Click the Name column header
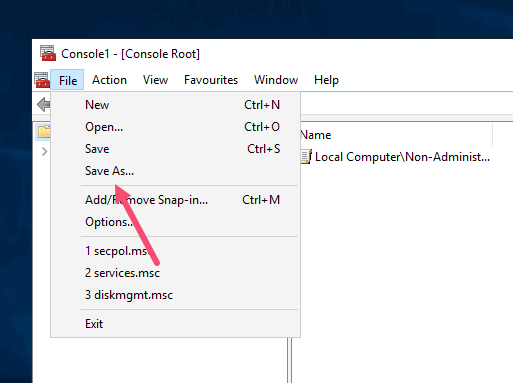Image resolution: width=513 pixels, height=383 pixels. coord(396,135)
